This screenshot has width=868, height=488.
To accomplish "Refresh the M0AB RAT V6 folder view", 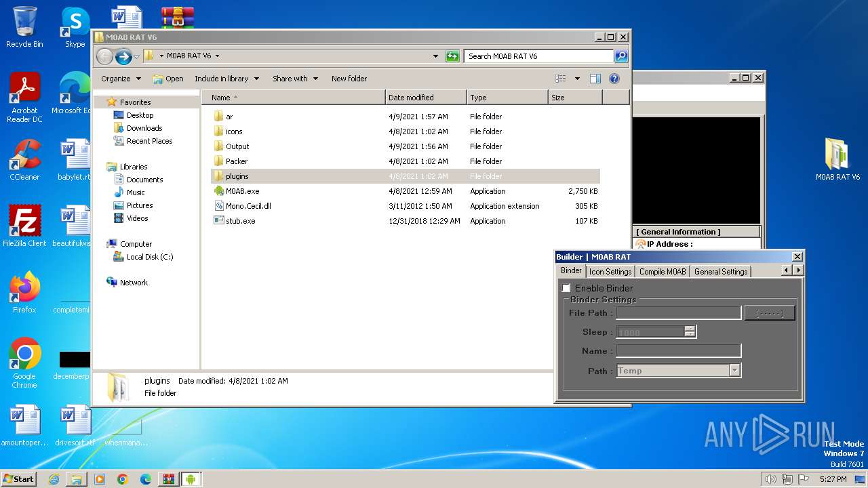I will coord(452,56).
